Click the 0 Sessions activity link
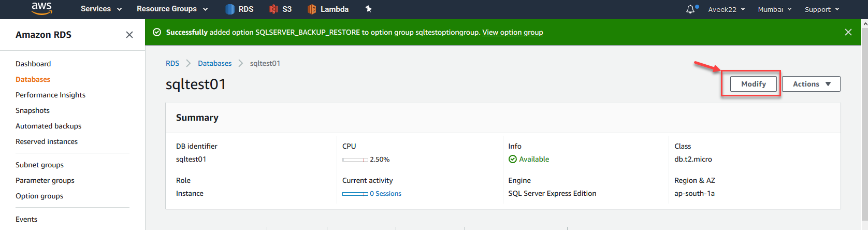 click(385, 194)
